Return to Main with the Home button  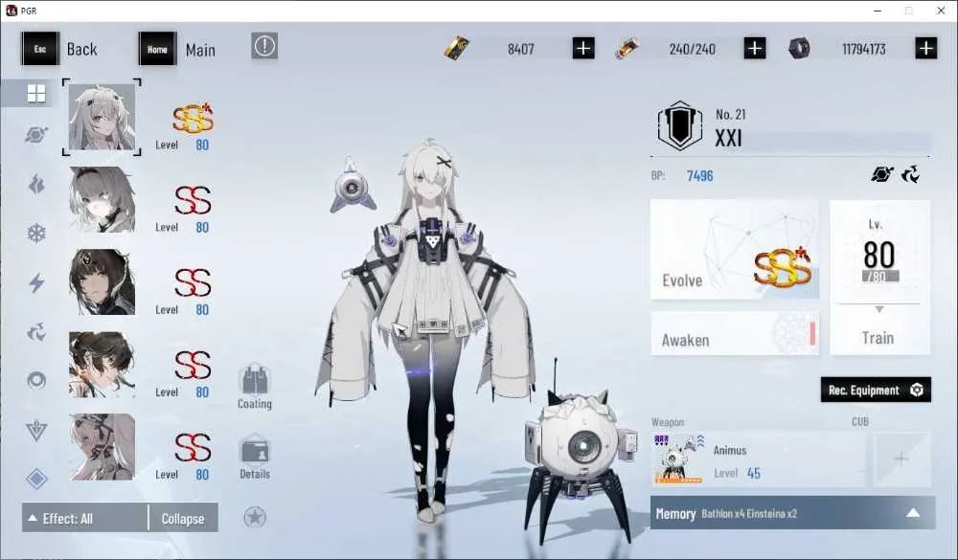click(x=177, y=49)
